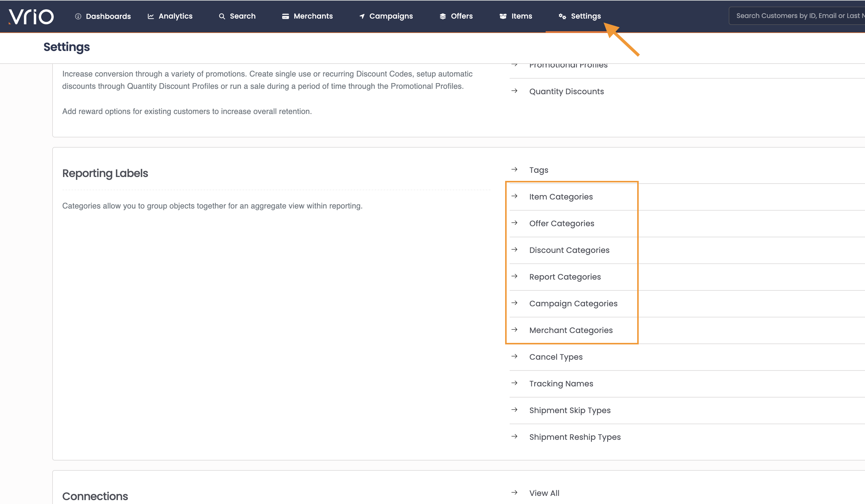Image resolution: width=865 pixels, height=504 pixels.
Task: Open the Merchants menu
Action: click(x=307, y=16)
